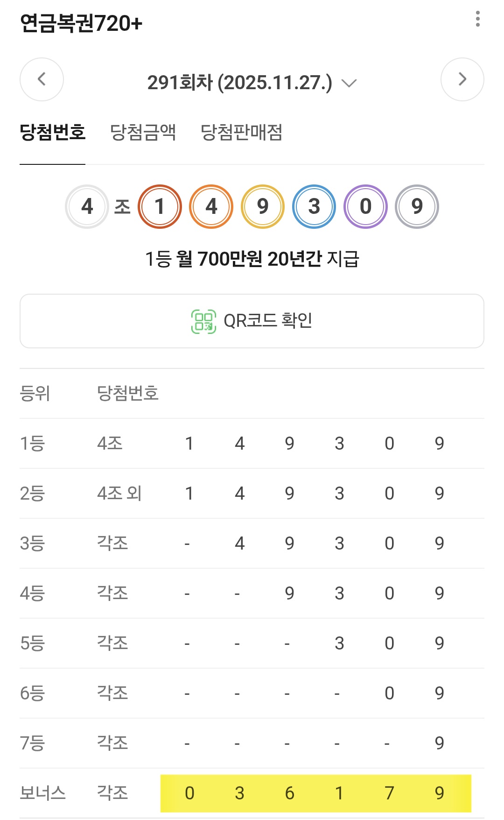Go to the next draw round
The image size is (504, 820).
tap(462, 79)
